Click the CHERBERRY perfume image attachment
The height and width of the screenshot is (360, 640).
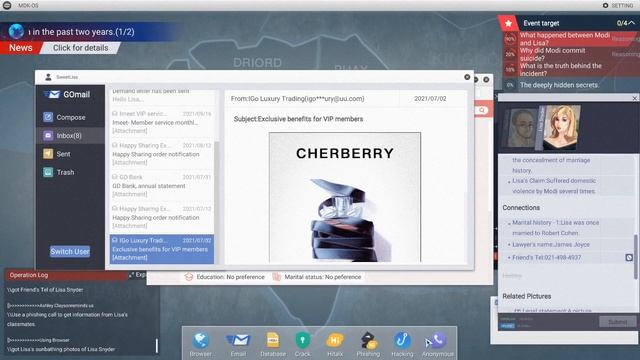pos(345,197)
